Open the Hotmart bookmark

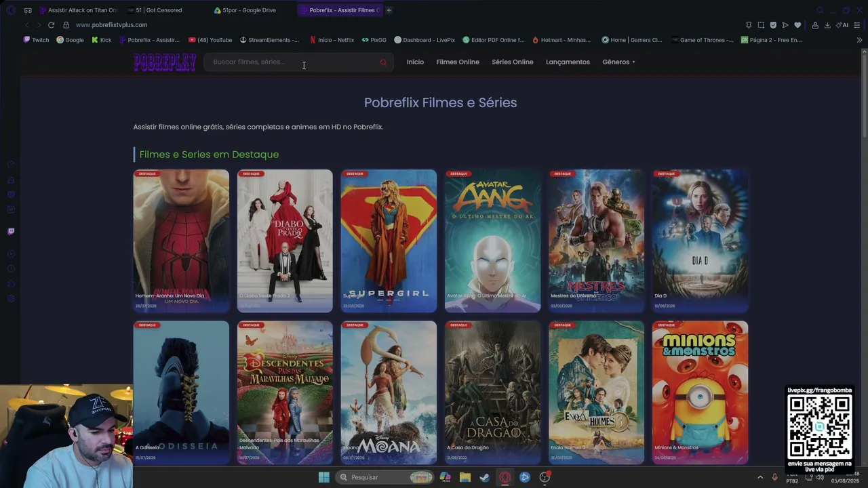point(561,40)
